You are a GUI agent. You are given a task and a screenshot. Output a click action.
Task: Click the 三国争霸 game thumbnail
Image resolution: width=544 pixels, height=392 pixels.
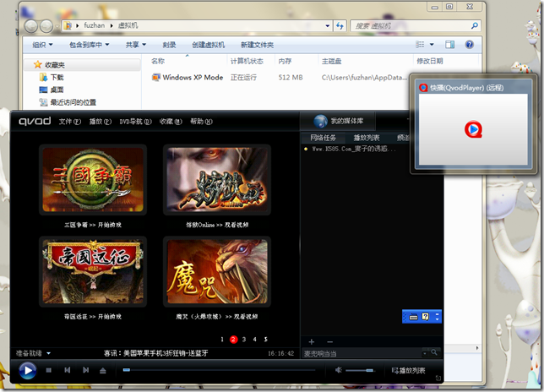(x=93, y=180)
